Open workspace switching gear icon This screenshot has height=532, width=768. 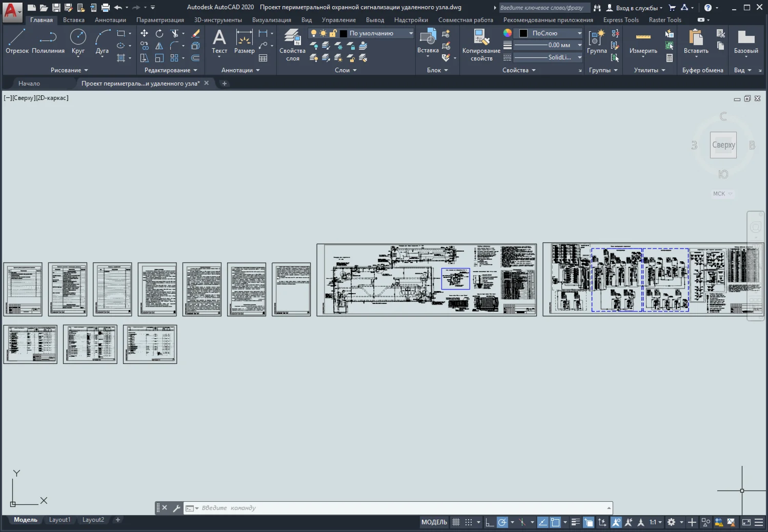[671, 522]
